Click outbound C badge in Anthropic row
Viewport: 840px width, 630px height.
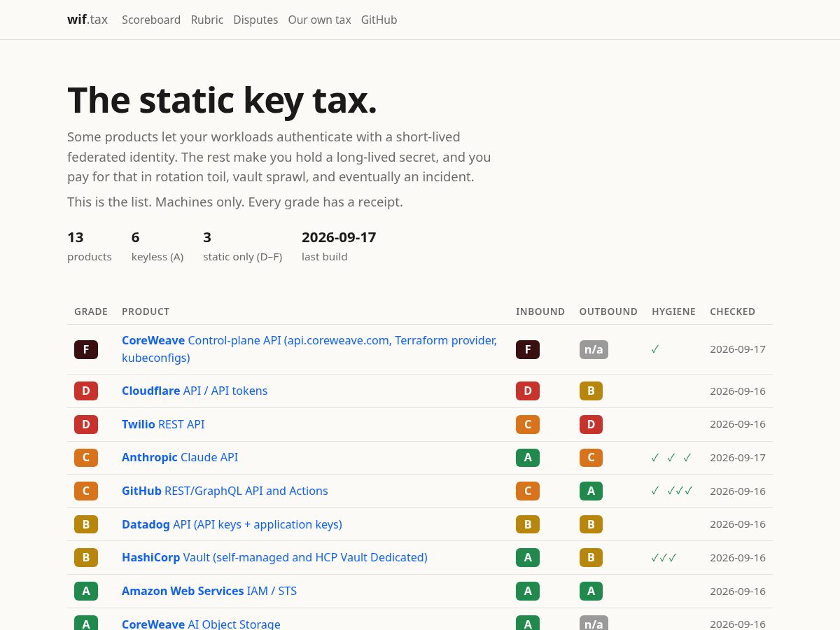point(591,457)
